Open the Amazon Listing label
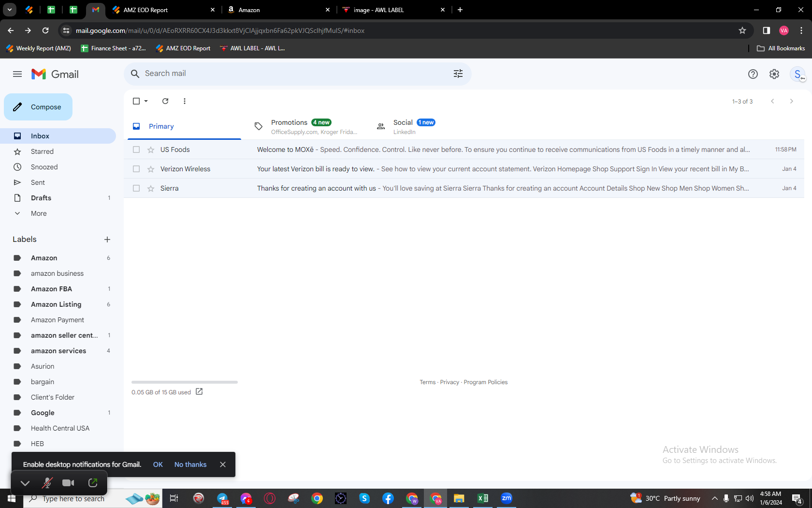 click(x=58, y=304)
